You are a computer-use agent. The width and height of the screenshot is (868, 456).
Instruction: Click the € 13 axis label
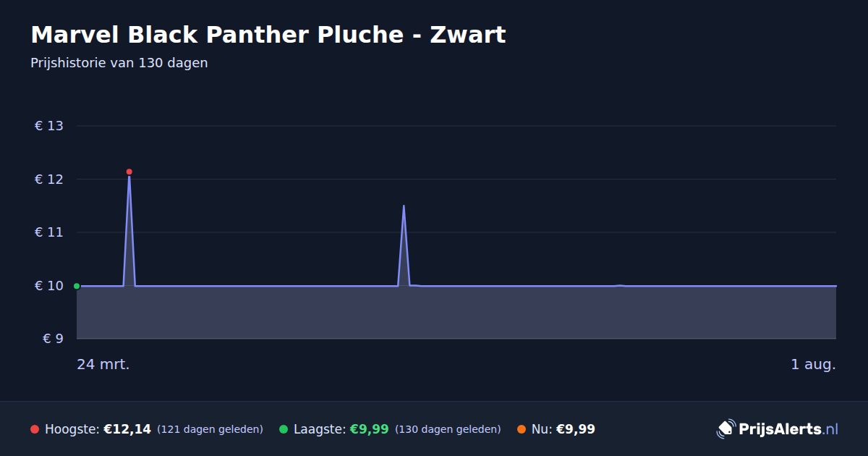(x=49, y=126)
